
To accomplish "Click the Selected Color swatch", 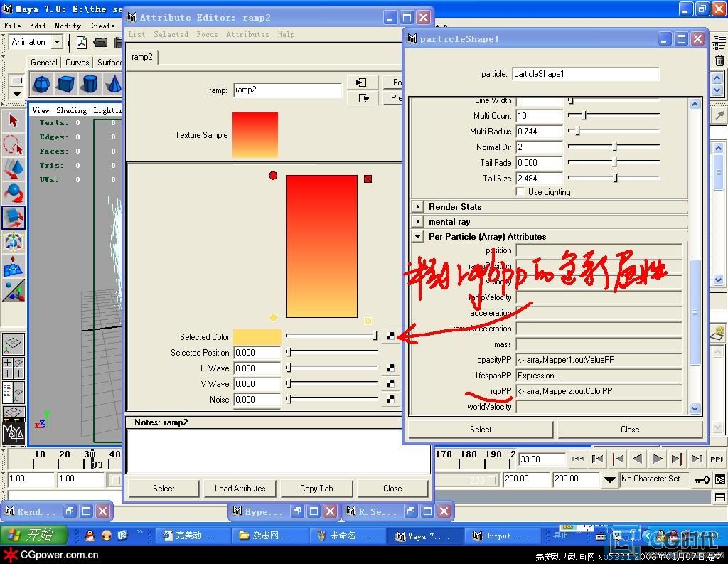I will 257,336.
